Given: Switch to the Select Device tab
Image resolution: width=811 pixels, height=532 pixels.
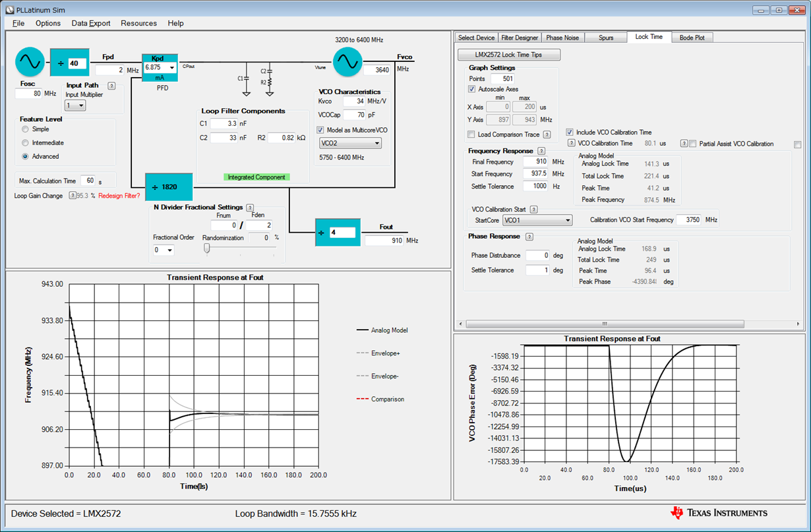Looking at the screenshot, I should tap(476, 38).
